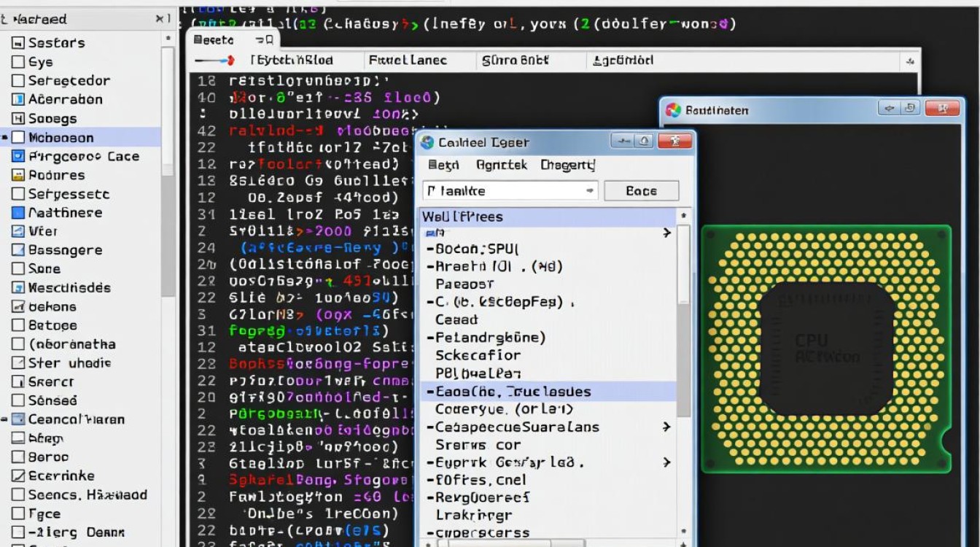The image size is (980, 547).
Task: Select the blue square icon beside Nadtinere
Action: (x=18, y=213)
